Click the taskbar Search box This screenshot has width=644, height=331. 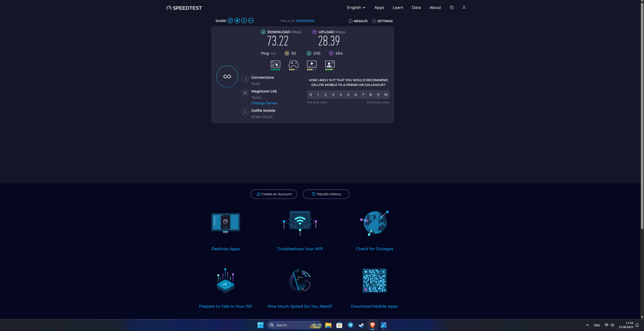tap(294, 325)
